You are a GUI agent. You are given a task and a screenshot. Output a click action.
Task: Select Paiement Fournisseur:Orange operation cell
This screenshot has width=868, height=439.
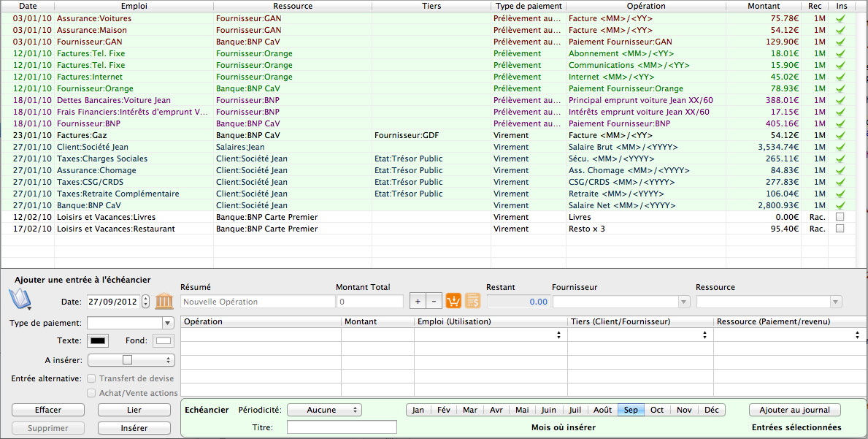click(645, 88)
